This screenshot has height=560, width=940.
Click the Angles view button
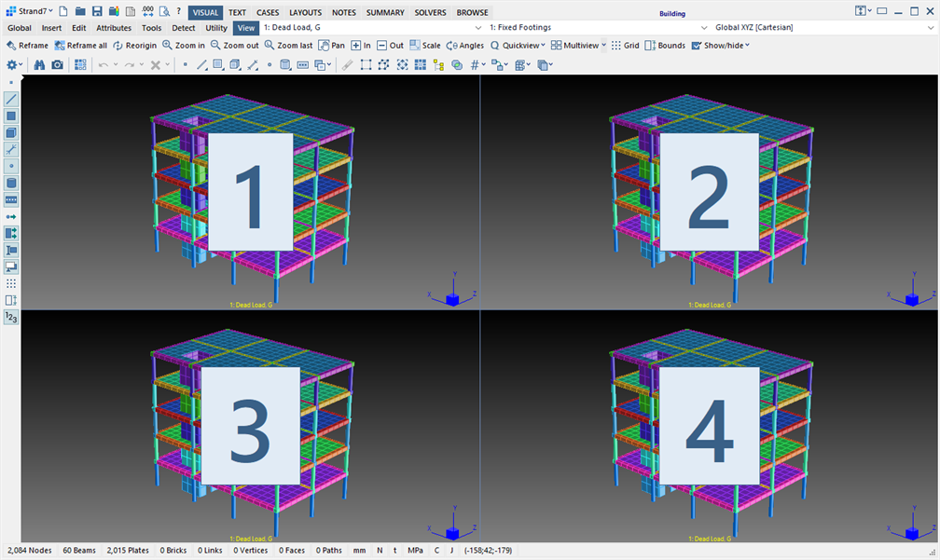pyautogui.click(x=464, y=45)
